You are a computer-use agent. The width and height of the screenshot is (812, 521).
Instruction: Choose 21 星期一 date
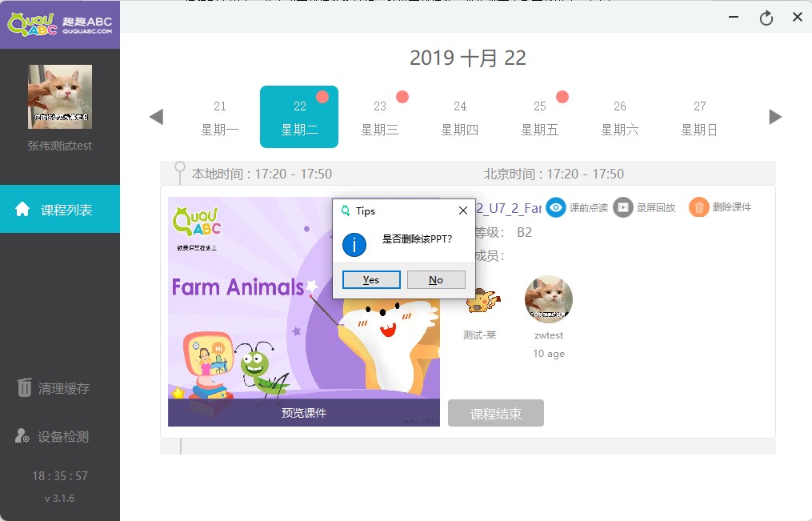(x=219, y=117)
